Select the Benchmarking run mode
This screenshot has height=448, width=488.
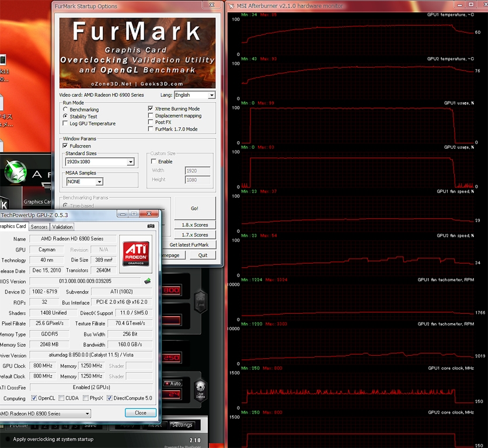click(x=65, y=109)
